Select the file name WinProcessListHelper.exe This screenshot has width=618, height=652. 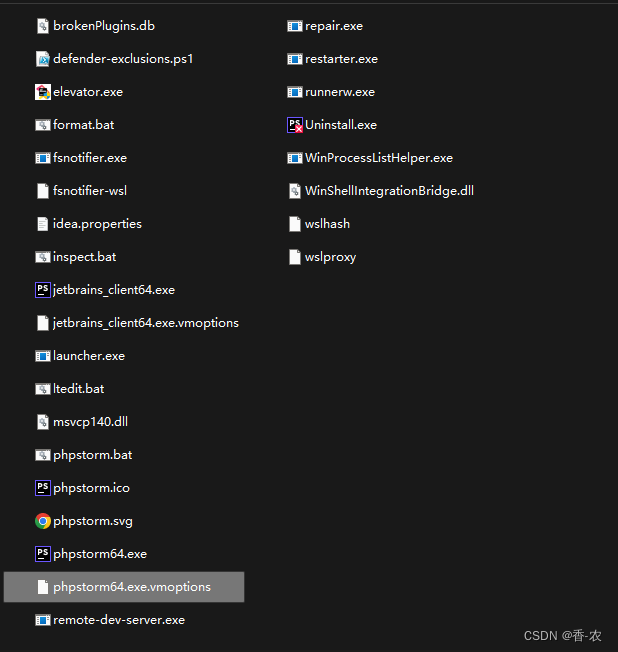[379, 158]
